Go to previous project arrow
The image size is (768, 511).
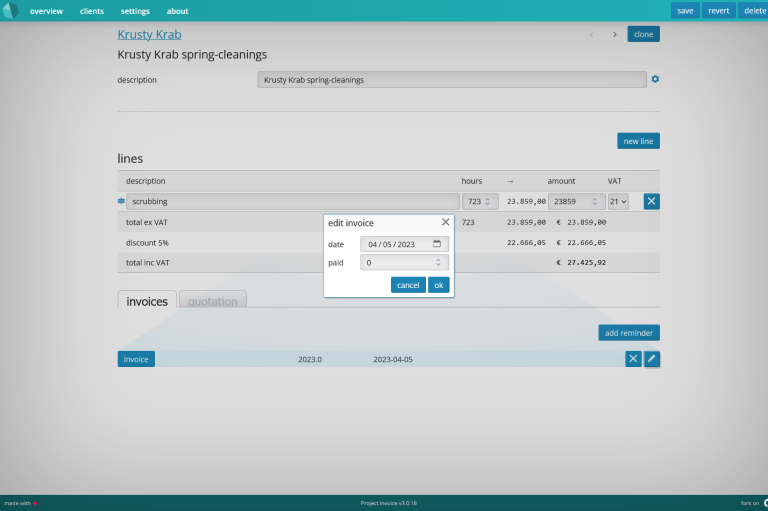(591, 34)
